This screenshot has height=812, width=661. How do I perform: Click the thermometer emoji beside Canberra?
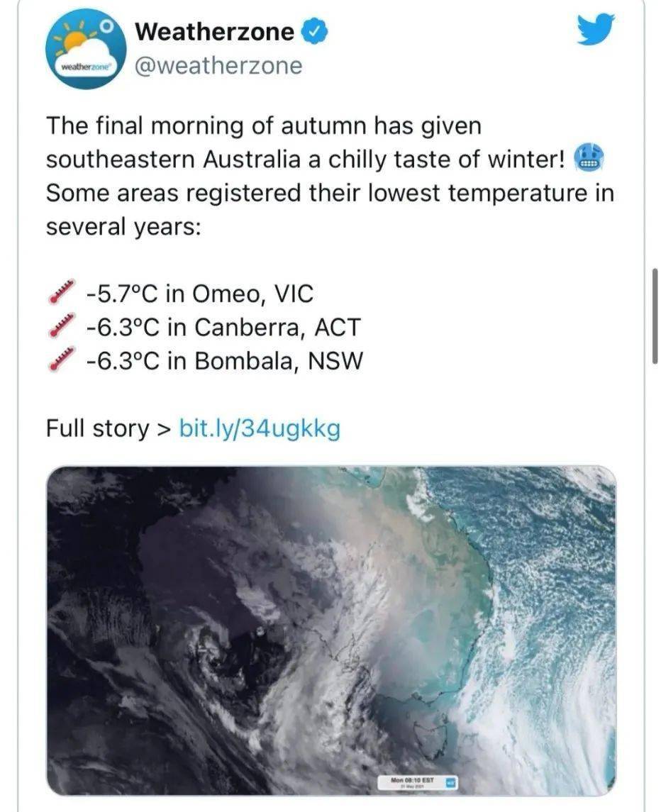coord(62,326)
